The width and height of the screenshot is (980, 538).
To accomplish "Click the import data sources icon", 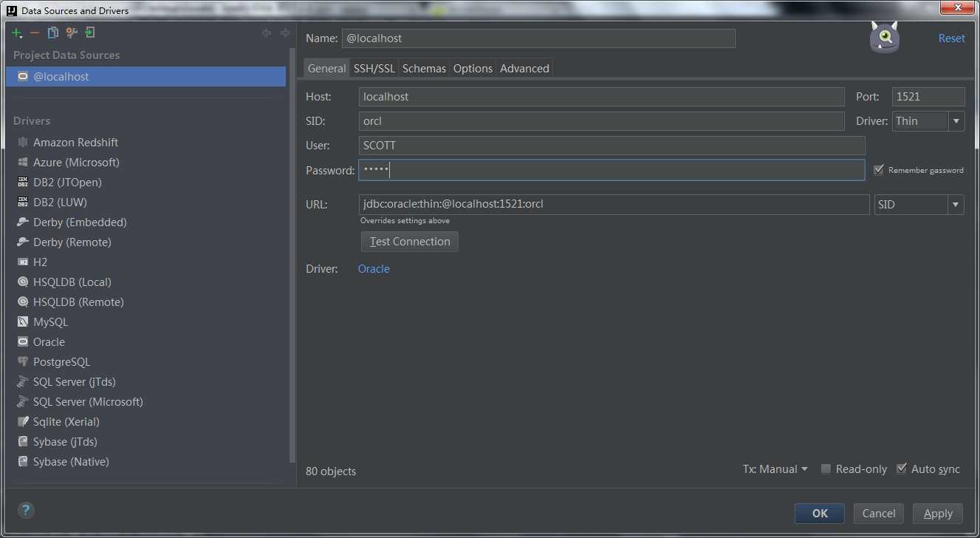I will pyautogui.click(x=90, y=33).
